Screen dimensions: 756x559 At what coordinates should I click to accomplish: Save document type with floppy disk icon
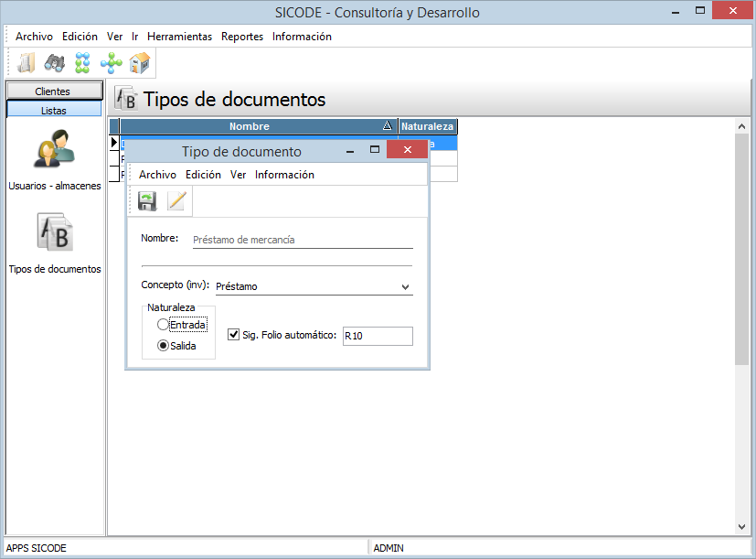[147, 201]
